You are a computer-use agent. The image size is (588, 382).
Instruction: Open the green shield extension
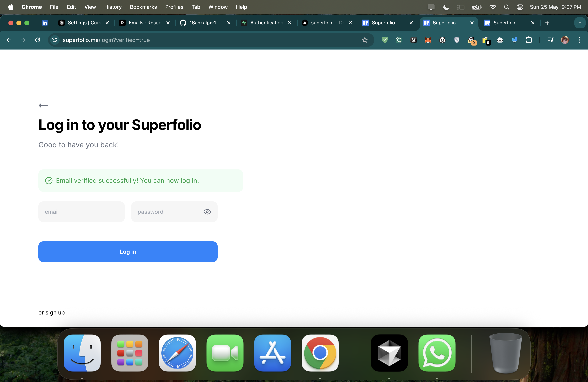tap(385, 40)
